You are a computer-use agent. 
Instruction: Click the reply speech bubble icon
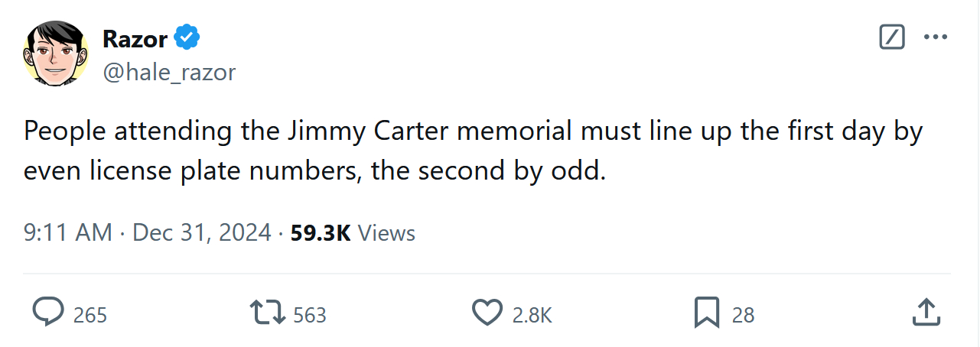[48, 312]
